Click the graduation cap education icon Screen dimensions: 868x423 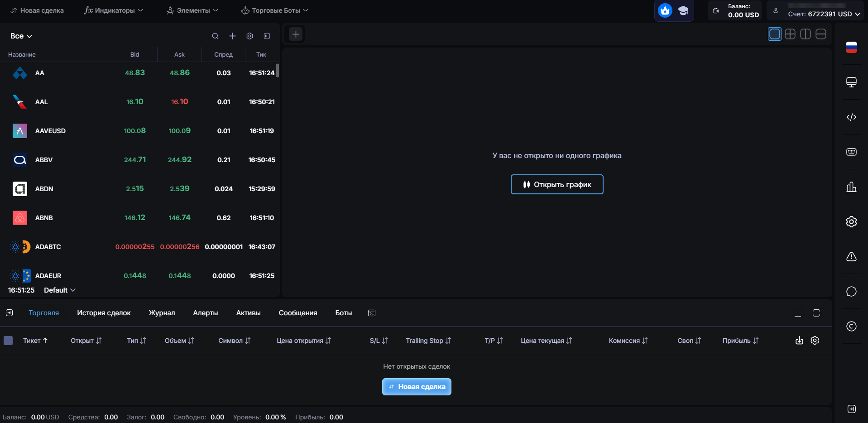(683, 10)
